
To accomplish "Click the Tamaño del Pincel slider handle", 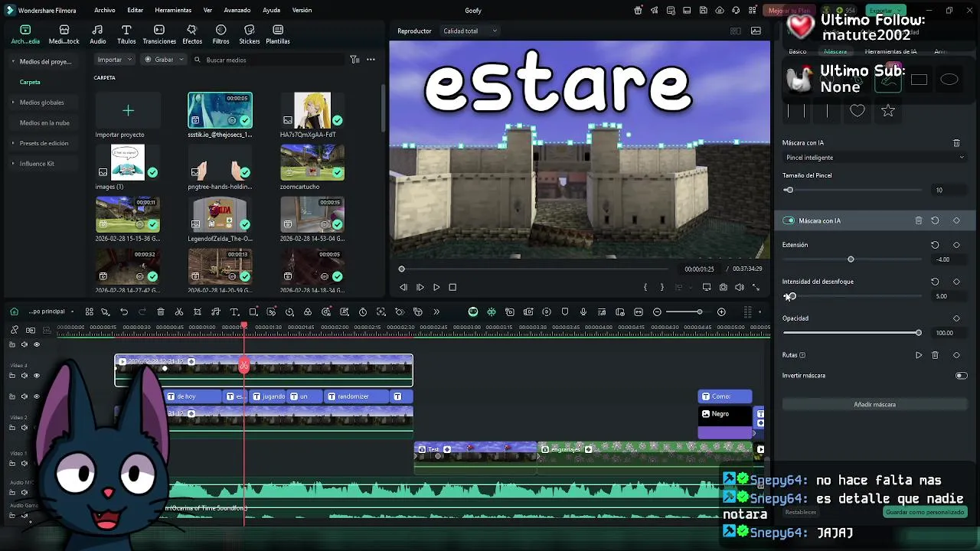I will (x=789, y=190).
